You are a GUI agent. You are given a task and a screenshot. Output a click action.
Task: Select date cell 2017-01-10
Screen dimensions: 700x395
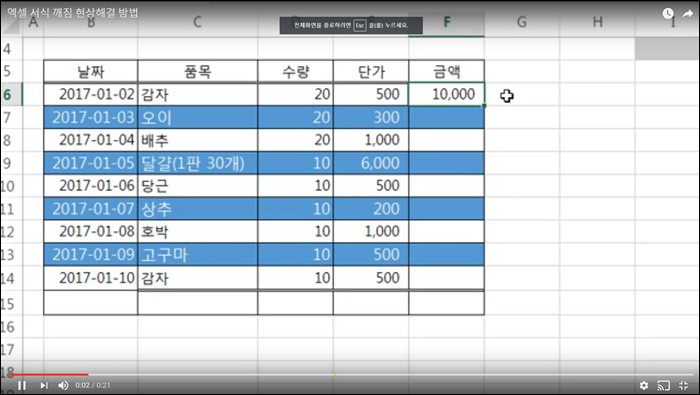[91, 278]
